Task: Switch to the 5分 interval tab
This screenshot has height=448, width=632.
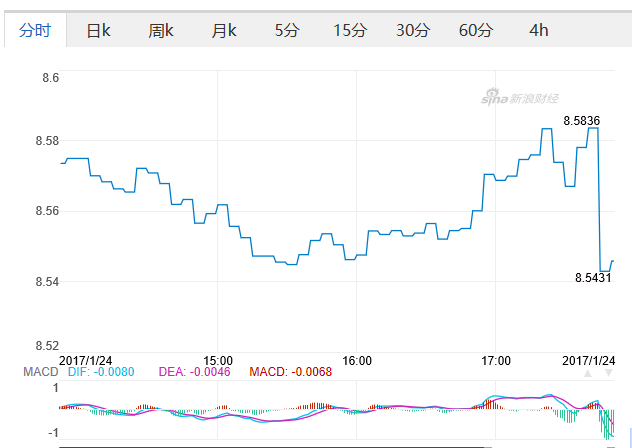Action: coord(287,30)
